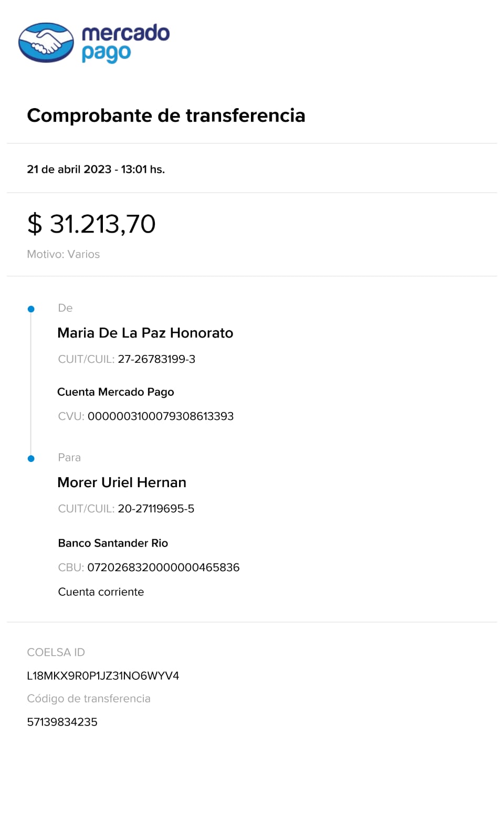Select recipient name Morer Uriel Hernan
The width and height of the screenshot is (504, 840).
click(122, 482)
